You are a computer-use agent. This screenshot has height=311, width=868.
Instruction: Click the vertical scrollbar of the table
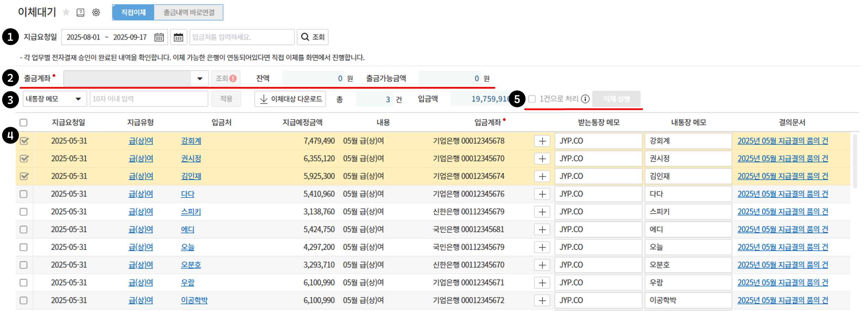855,162
